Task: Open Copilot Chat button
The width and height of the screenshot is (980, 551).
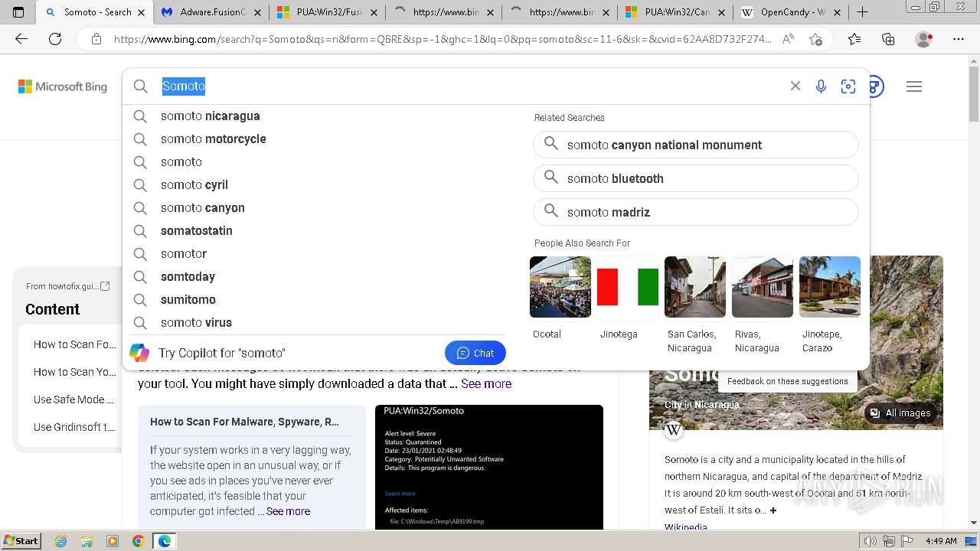Action: [x=475, y=353]
